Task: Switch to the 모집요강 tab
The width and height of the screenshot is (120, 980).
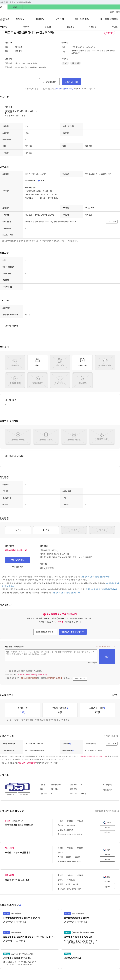Action: (x=4, y=27)
